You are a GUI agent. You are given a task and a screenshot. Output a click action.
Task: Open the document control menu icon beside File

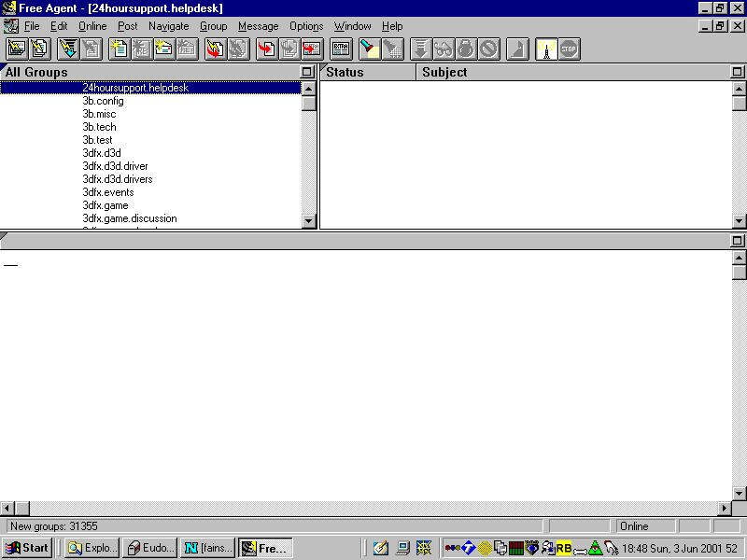[11, 26]
